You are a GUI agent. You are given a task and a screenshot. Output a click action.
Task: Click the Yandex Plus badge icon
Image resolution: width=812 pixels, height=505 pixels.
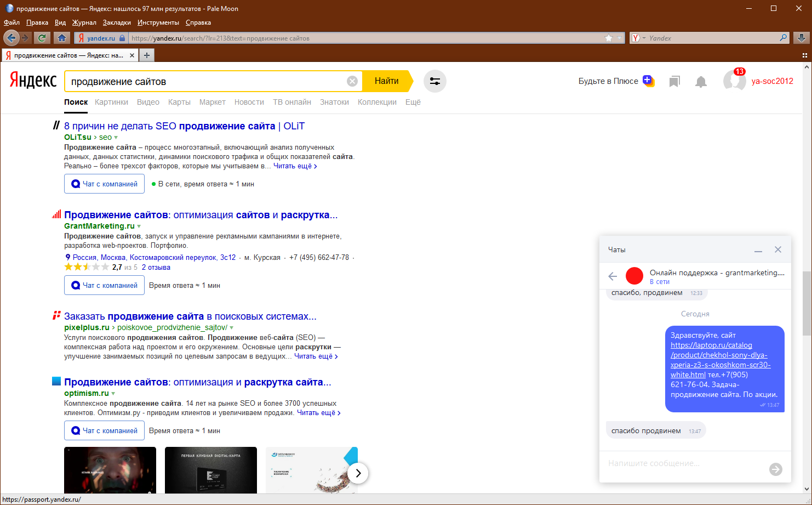pyautogui.click(x=648, y=81)
